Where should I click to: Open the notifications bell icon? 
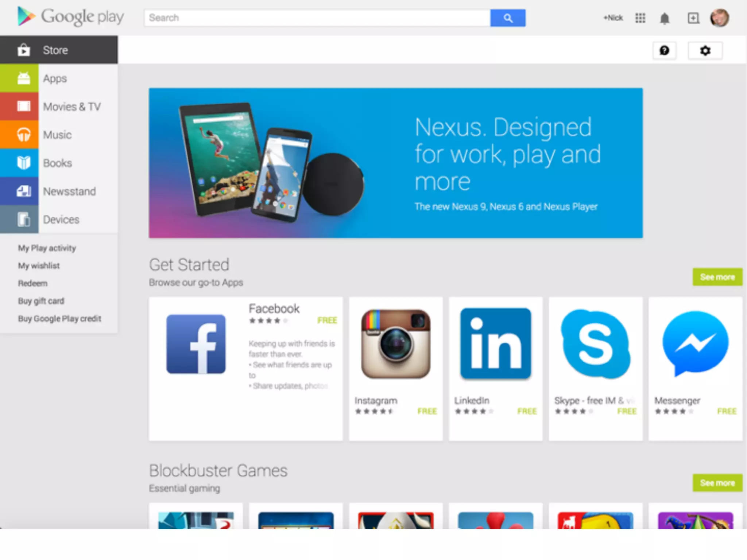click(x=665, y=18)
